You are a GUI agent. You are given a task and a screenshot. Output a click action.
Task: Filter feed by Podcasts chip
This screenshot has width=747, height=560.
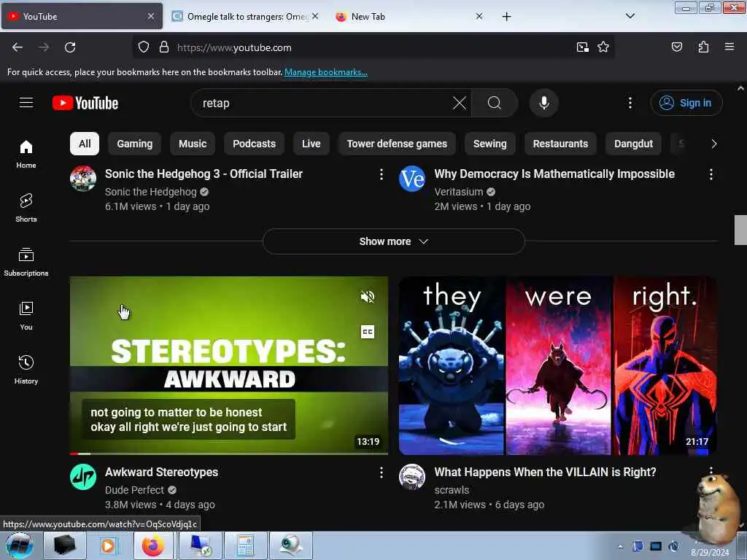coord(254,144)
